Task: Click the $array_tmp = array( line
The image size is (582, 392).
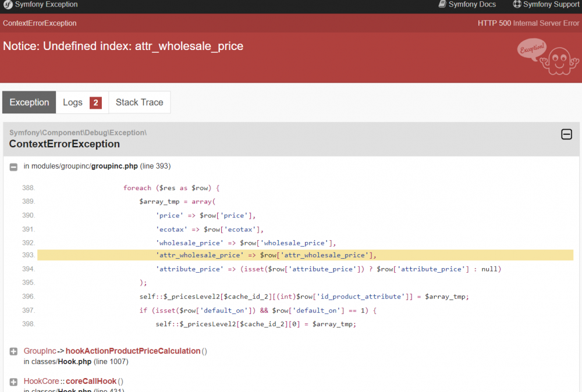Action: point(178,202)
